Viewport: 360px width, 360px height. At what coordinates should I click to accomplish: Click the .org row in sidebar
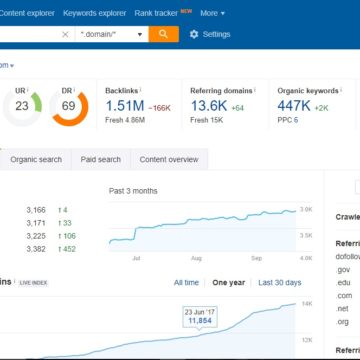342,322
